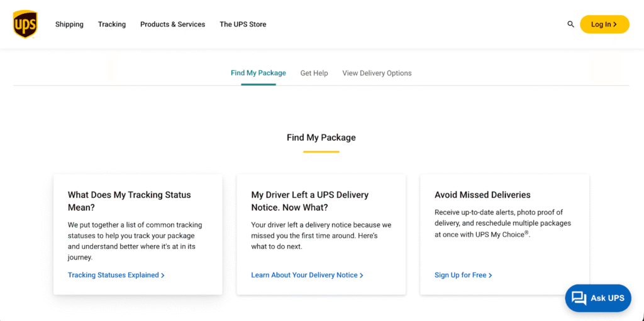Viewport: 644px width, 321px height.
Task: Click the Ask UPS chat bubble icon
Action: pos(579,298)
